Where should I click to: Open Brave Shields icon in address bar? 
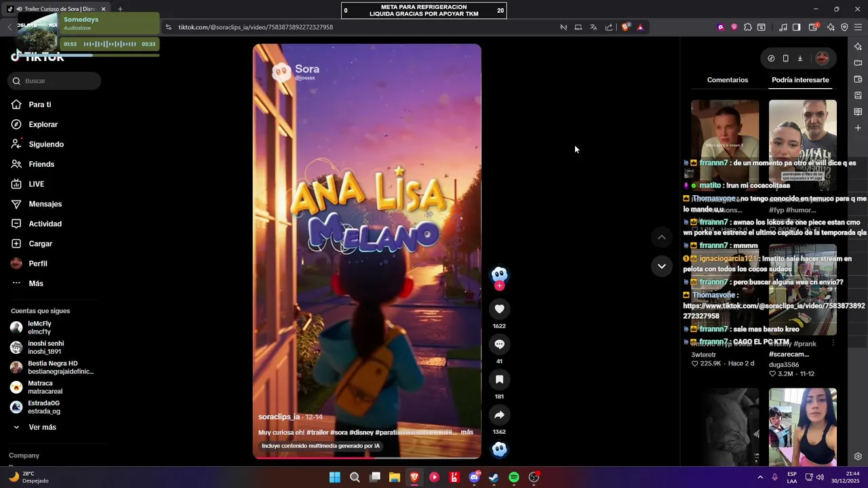pyautogui.click(x=625, y=27)
